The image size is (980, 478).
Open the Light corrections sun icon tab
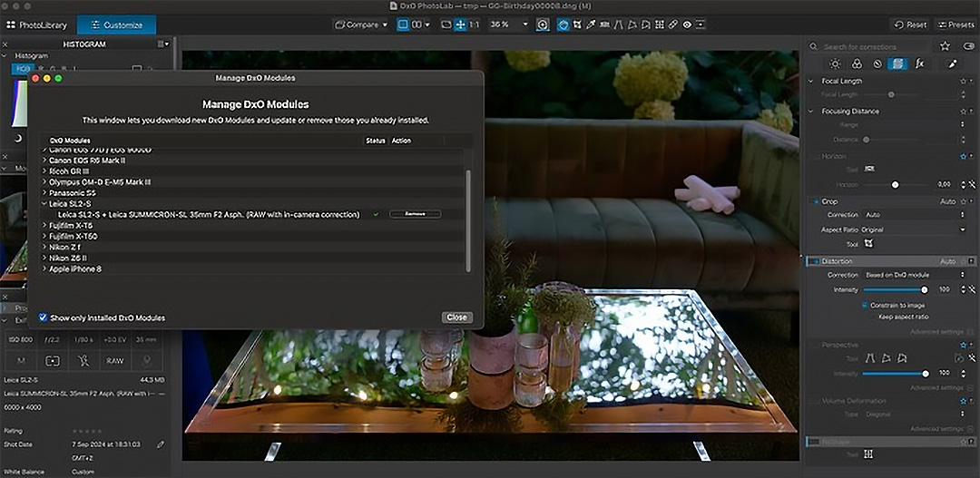click(x=835, y=63)
